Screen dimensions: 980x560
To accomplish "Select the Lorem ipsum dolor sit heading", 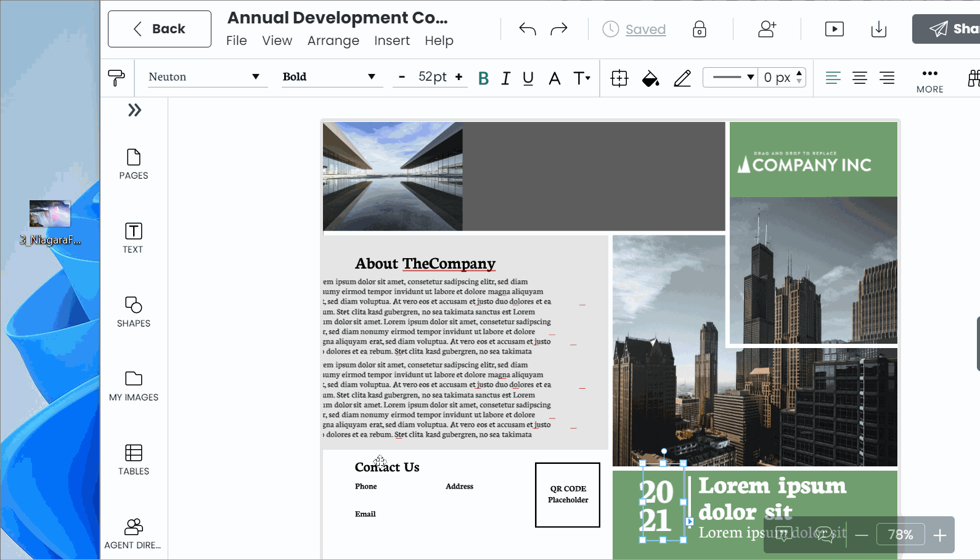I will 772,499.
